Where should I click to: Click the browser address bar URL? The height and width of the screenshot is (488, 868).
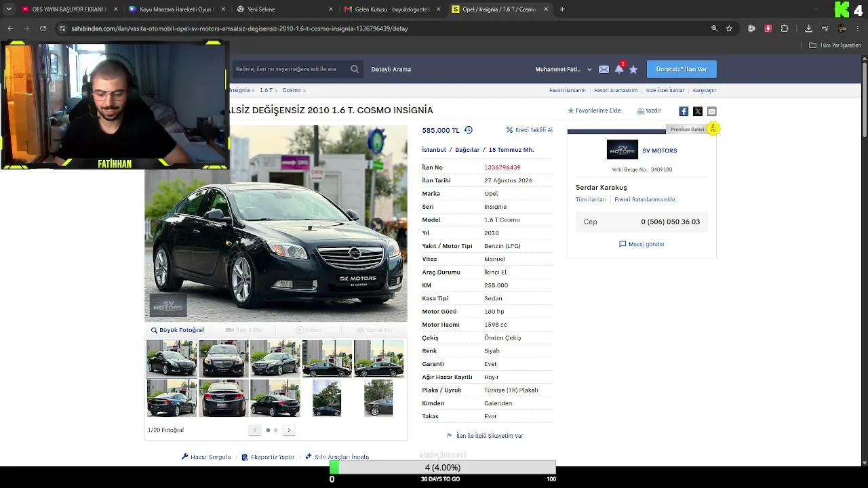click(239, 28)
